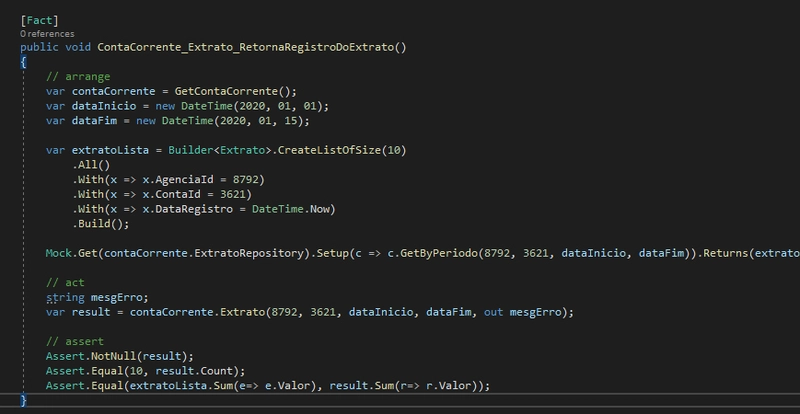Click the dataFim variable declaration
This screenshot has width=800, height=414.
pos(97,121)
